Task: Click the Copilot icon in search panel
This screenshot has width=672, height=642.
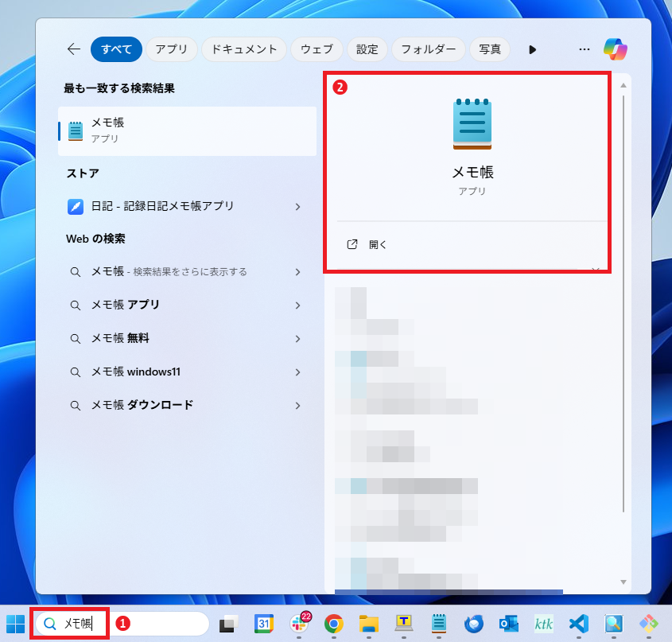Action: click(x=616, y=49)
